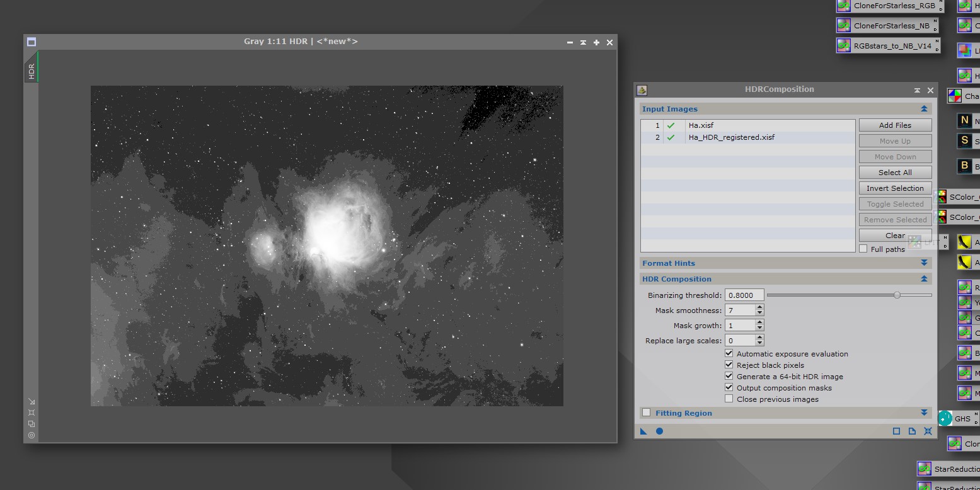Disable Automatic exposure evaluation checkbox
This screenshot has height=490, width=980.
click(x=729, y=353)
